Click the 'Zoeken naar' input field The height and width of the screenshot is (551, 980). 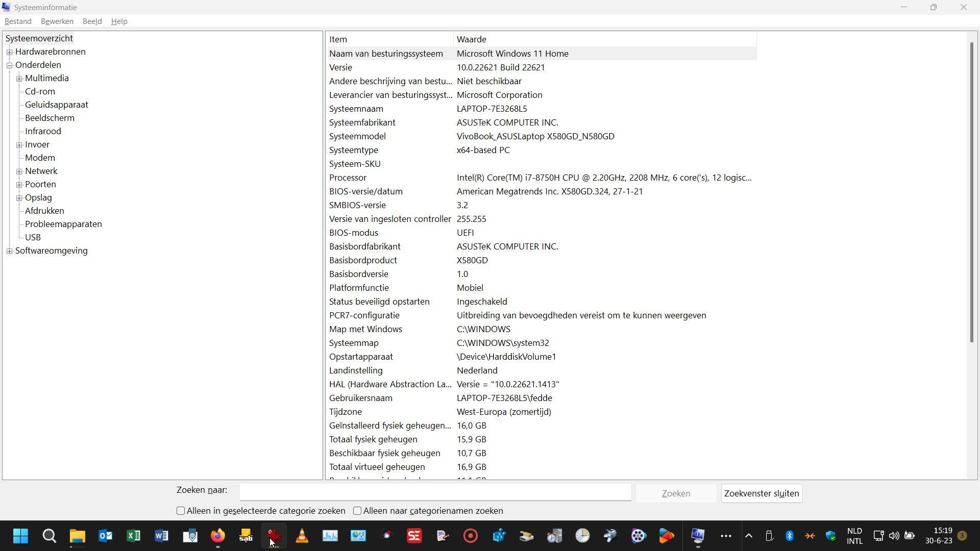click(435, 492)
